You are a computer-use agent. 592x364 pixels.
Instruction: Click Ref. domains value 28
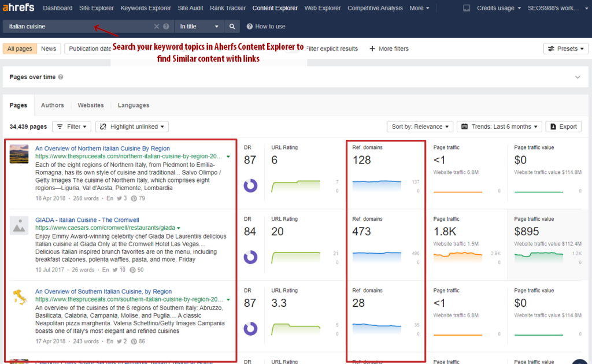(x=358, y=303)
